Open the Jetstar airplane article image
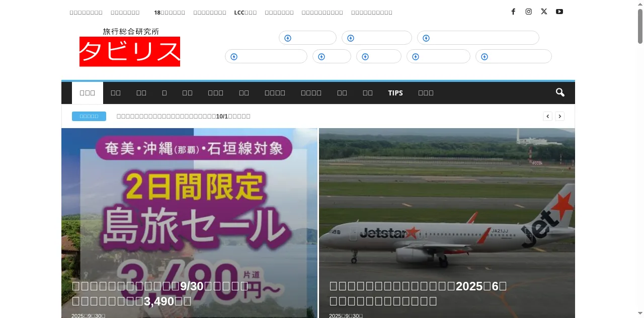The width and height of the screenshot is (644, 318). pos(447,223)
